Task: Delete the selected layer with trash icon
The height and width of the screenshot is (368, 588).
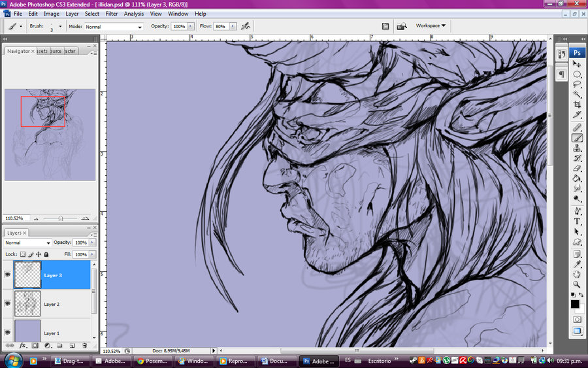Action: pyautogui.click(x=84, y=346)
